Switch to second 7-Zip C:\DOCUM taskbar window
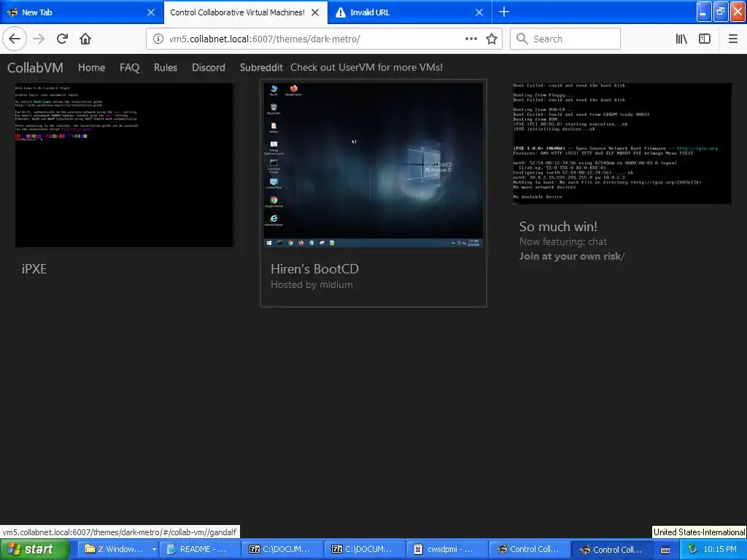Viewport: 747px width, 560px height. click(x=365, y=549)
